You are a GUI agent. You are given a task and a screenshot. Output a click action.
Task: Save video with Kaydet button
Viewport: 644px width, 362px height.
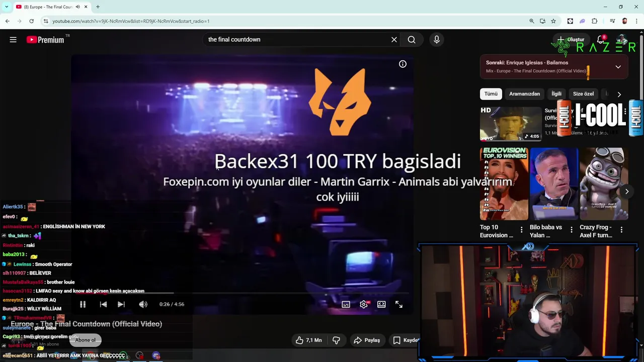tap(406, 340)
